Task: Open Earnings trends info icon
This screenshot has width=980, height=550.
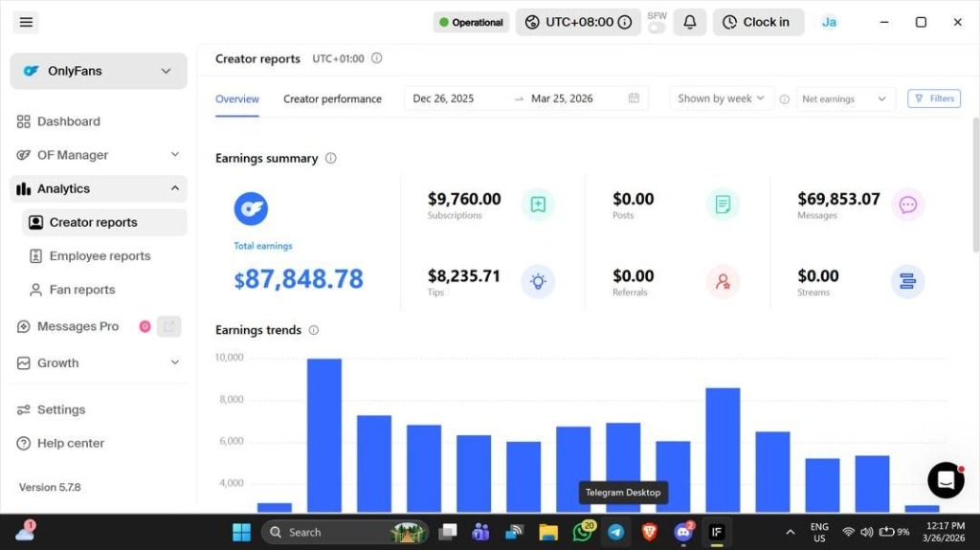Action: 314,330
